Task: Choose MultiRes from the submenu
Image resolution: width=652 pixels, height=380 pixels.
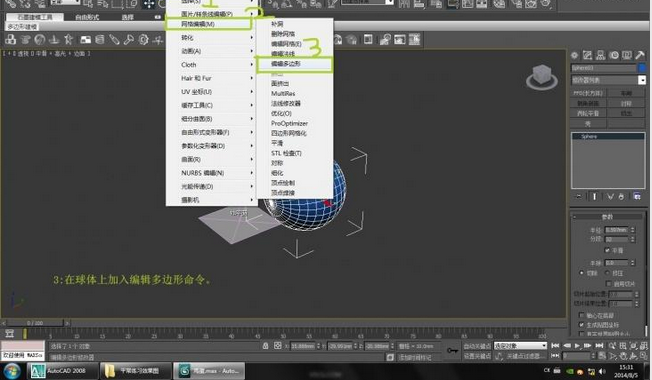Action: pyautogui.click(x=294, y=94)
